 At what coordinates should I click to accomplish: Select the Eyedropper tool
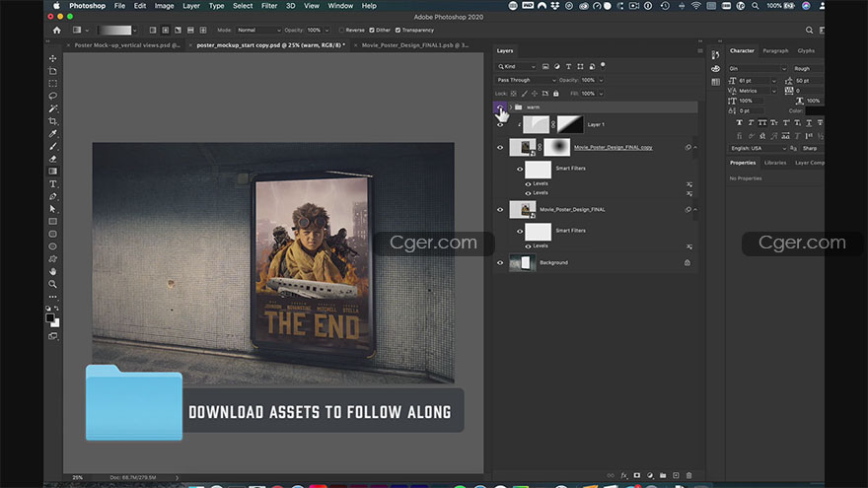pyautogui.click(x=52, y=134)
